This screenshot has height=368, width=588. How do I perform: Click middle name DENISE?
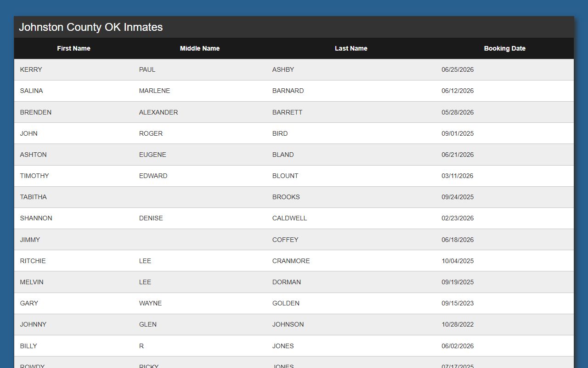point(151,218)
